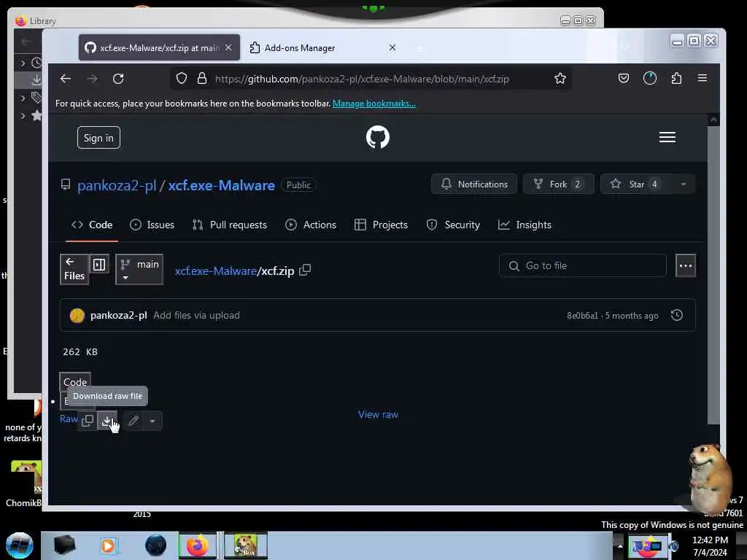Click the Notifications button

pyautogui.click(x=474, y=184)
